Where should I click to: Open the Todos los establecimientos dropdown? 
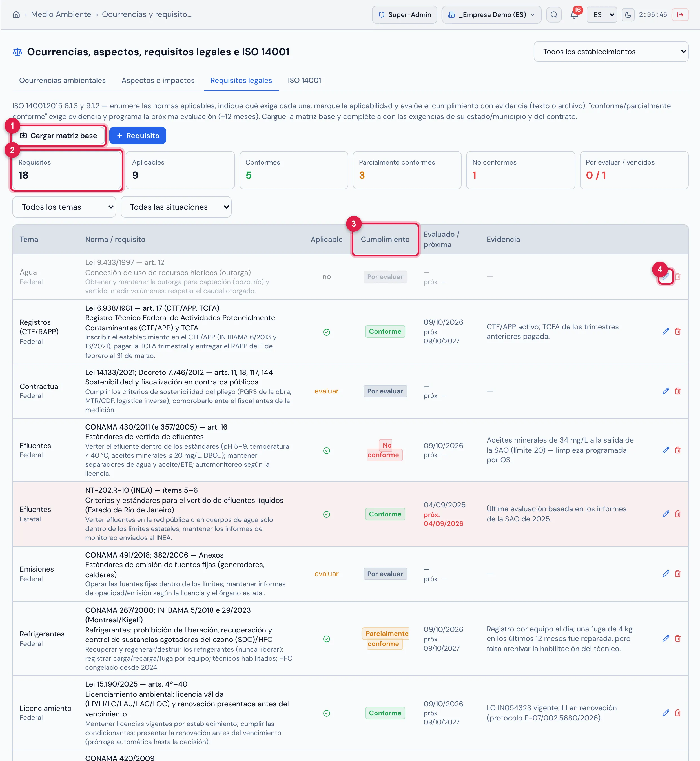[x=611, y=52]
